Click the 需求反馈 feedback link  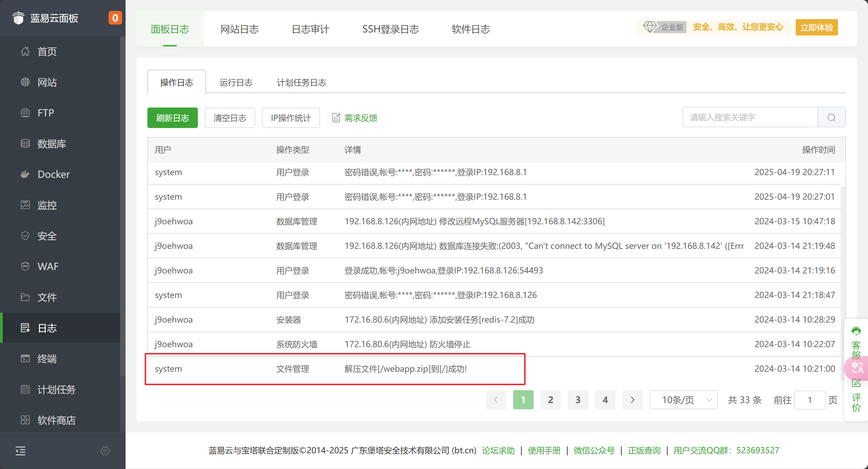tap(361, 118)
